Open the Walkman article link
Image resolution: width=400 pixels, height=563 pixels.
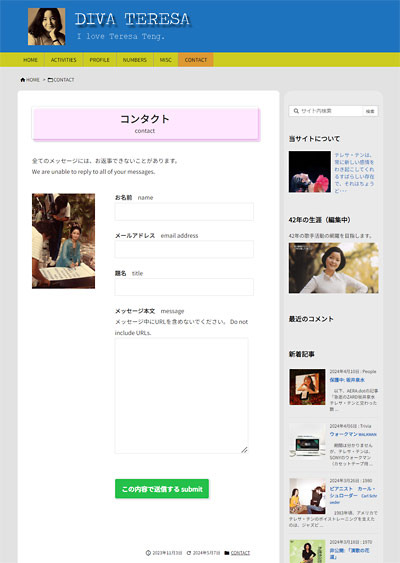tap(353, 434)
